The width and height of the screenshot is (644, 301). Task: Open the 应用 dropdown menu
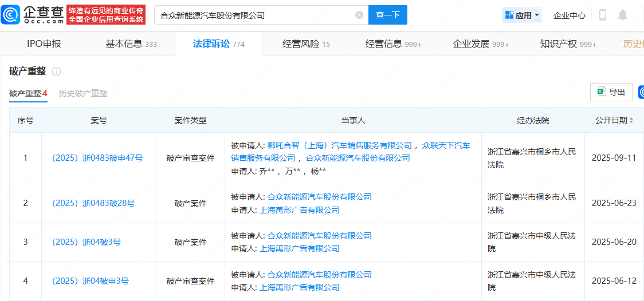tap(522, 15)
